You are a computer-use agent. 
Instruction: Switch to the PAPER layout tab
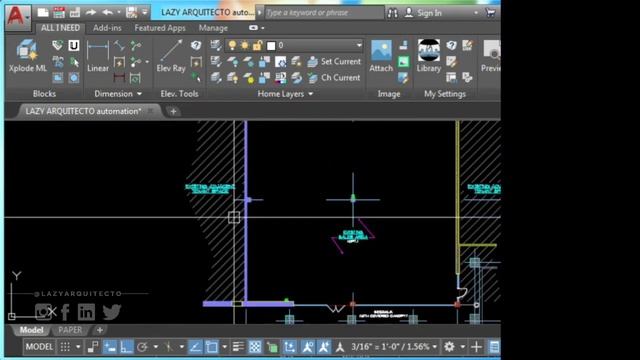point(70,330)
